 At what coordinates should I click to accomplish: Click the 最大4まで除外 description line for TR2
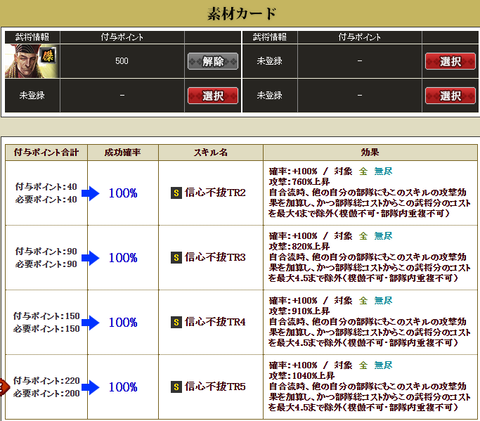(359, 213)
